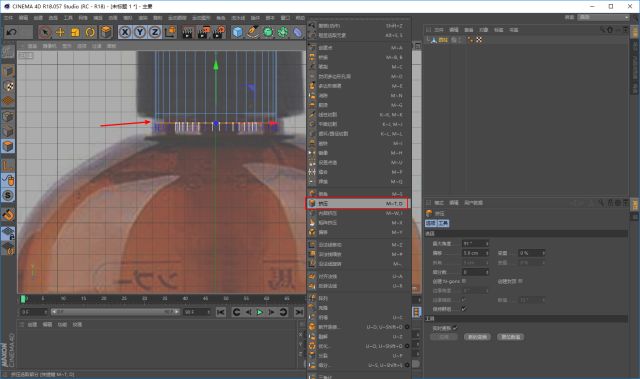Select the Live Selection arrow tool
This screenshot has width=640, height=379.
coord(45,32)
